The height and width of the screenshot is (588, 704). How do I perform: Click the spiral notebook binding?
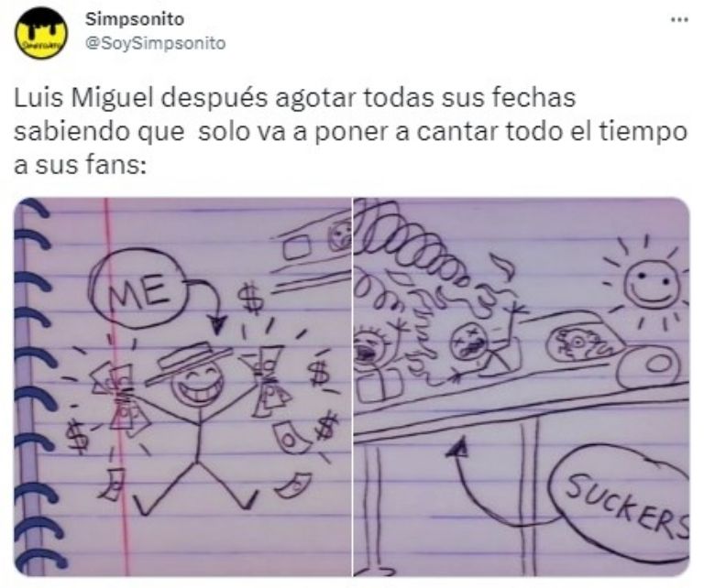coord(38,387)
